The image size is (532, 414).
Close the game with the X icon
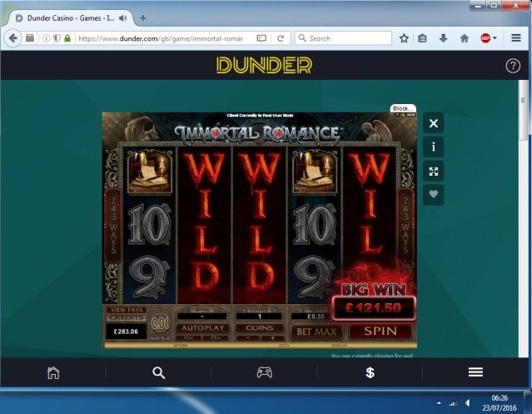tap(433, 123)
